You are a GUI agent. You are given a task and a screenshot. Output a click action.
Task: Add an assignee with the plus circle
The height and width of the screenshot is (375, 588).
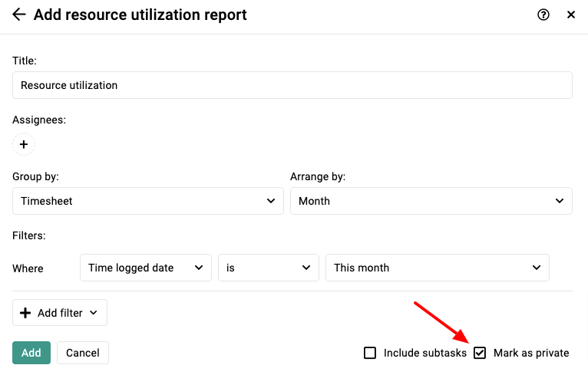pos(24,144)
